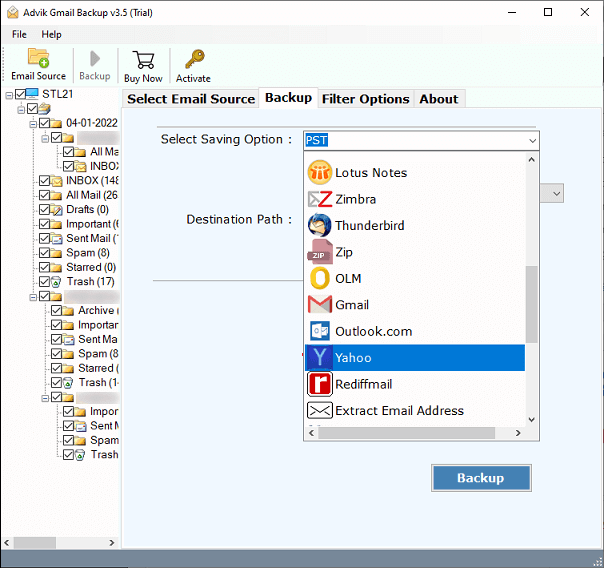The image size is (604, 568).
Task: Click the saving list vertical scrollbar thumb
Action: tap(532, 304)
